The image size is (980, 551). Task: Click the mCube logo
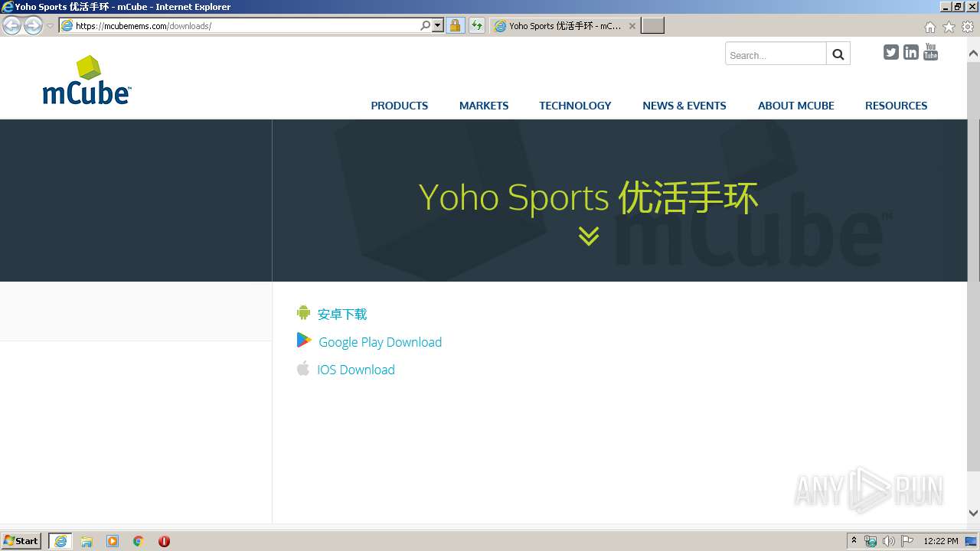87,80
